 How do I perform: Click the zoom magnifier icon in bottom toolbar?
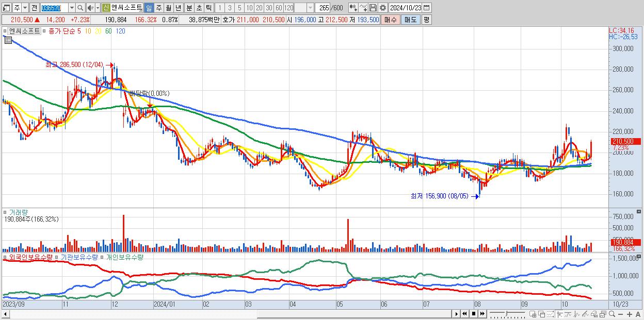[x=611, y=314]
